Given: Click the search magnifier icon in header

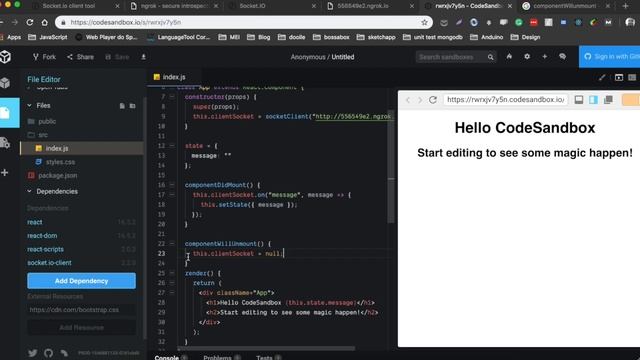Looking at the screenshot, I should coord(490,57).
